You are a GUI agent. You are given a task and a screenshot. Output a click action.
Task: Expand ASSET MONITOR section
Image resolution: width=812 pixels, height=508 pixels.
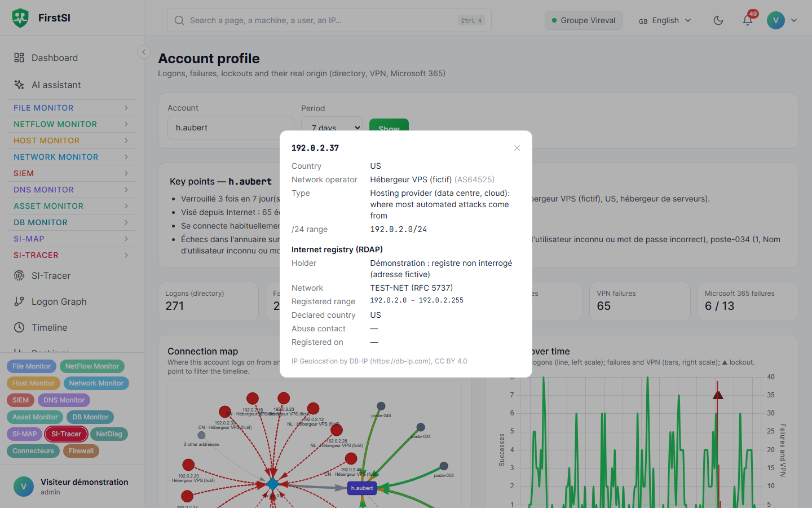pyautogui.click(x=72, y=206)
